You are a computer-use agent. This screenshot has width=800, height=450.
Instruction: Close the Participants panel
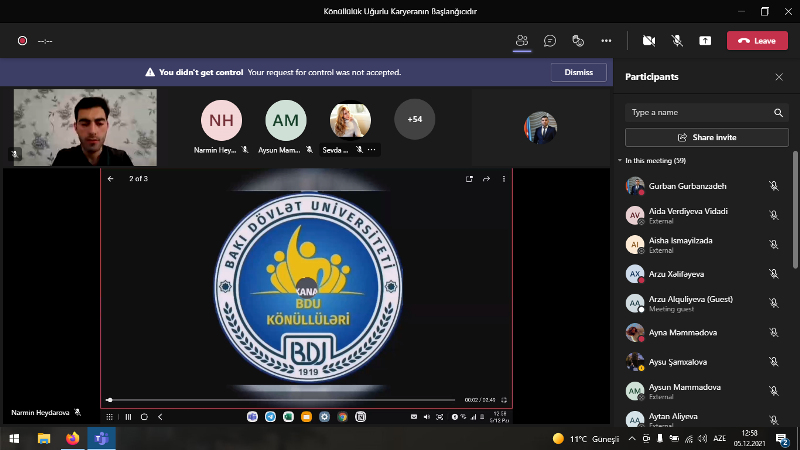[779, 77]
